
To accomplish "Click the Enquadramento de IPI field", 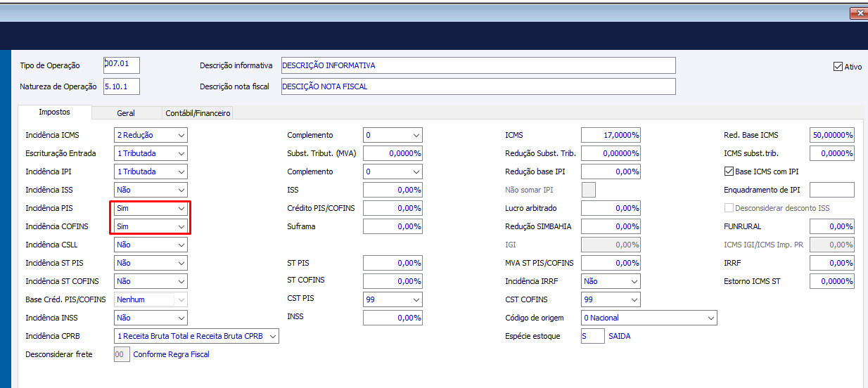I will (x=831, y=190).
